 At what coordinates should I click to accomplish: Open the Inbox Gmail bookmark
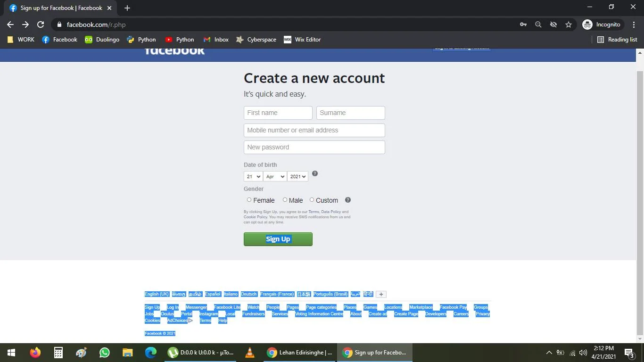click(x=216, y=40)
